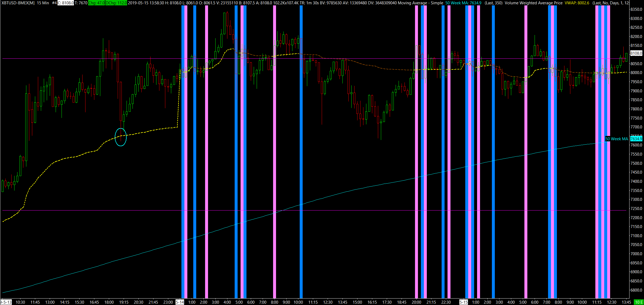Image resolution: width=644 pixels, height=305 pixels.
Task: Click the XBTUSD-BMEX[M] symbol header text
Action: (x=18, y=3)
